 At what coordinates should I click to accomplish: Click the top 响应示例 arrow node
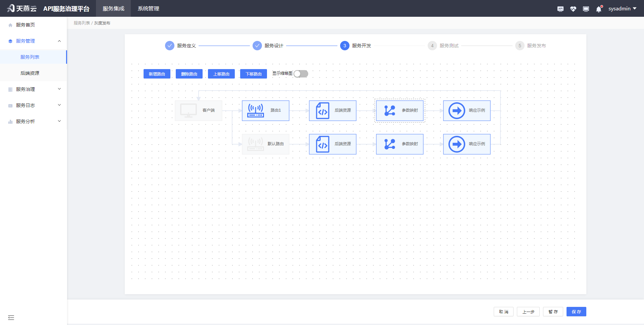click(467, 110)
